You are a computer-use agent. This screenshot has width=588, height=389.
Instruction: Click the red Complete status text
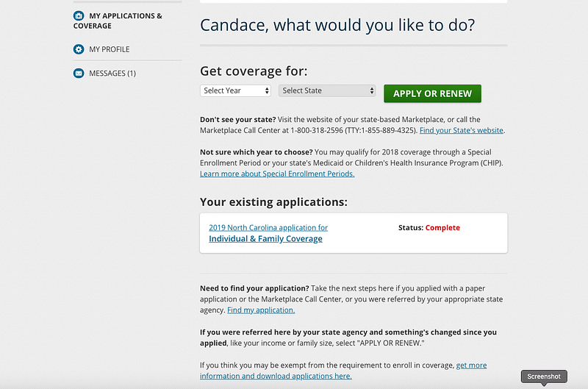coord(442,228)
